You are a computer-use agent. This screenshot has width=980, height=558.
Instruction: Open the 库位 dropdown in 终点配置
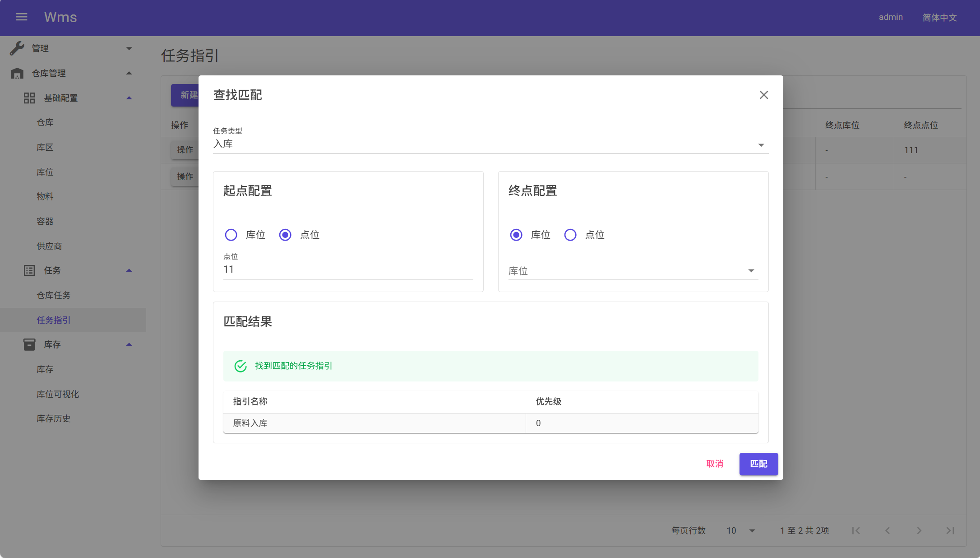(633, 271)
